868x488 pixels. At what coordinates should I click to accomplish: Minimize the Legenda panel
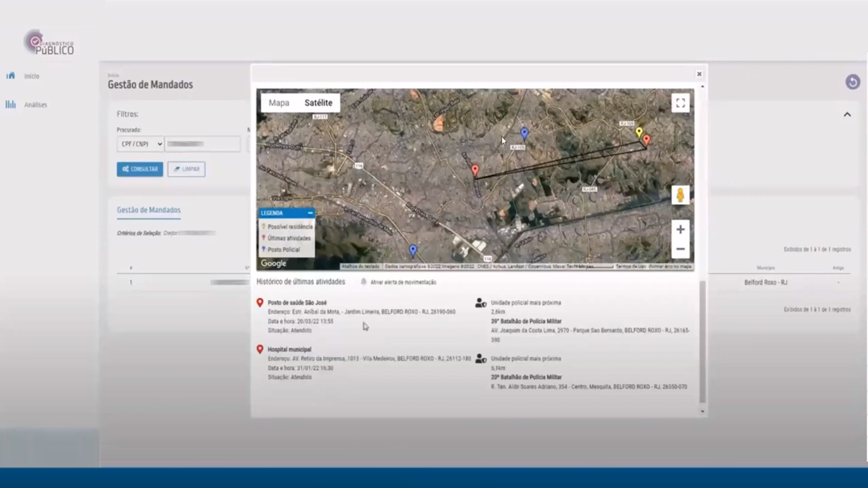[x=310, y=213]
